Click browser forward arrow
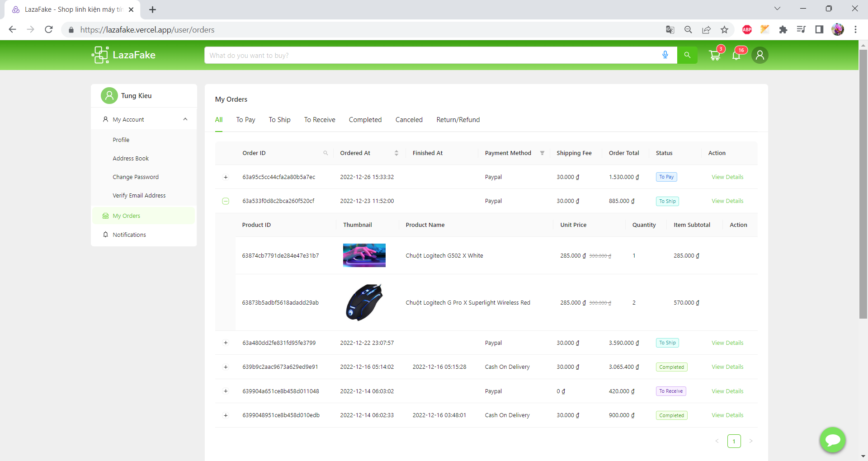 [x=30, y=29]
